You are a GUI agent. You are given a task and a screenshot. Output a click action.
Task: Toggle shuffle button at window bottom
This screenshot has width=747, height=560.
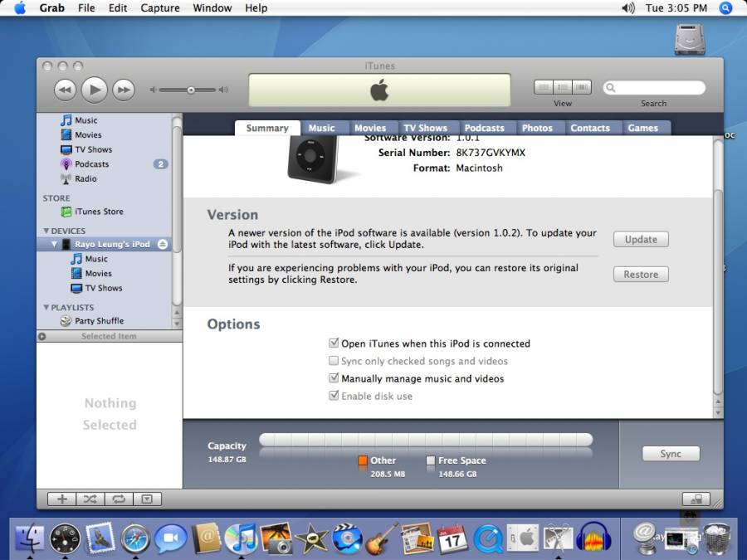90,499
